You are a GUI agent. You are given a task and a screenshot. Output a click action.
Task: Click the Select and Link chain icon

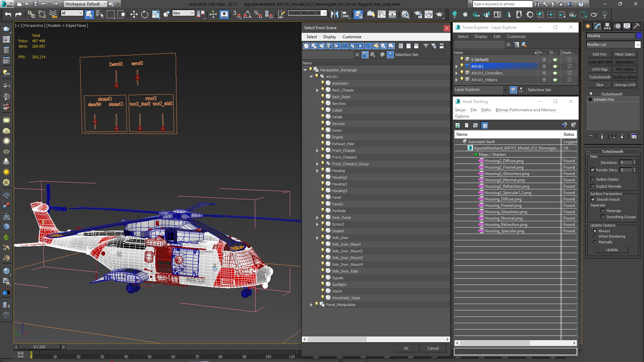(x=31, y=14)
